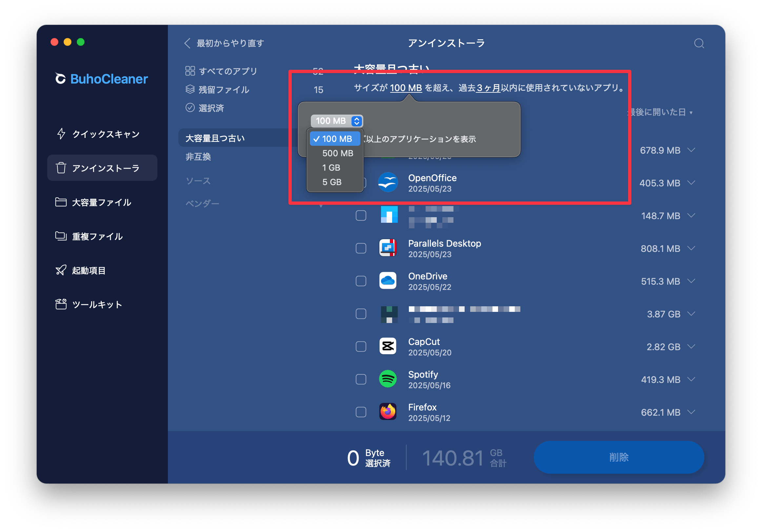Click the すべてのアプリ grid icon
The image size is (762, 532).
[190, 71]
